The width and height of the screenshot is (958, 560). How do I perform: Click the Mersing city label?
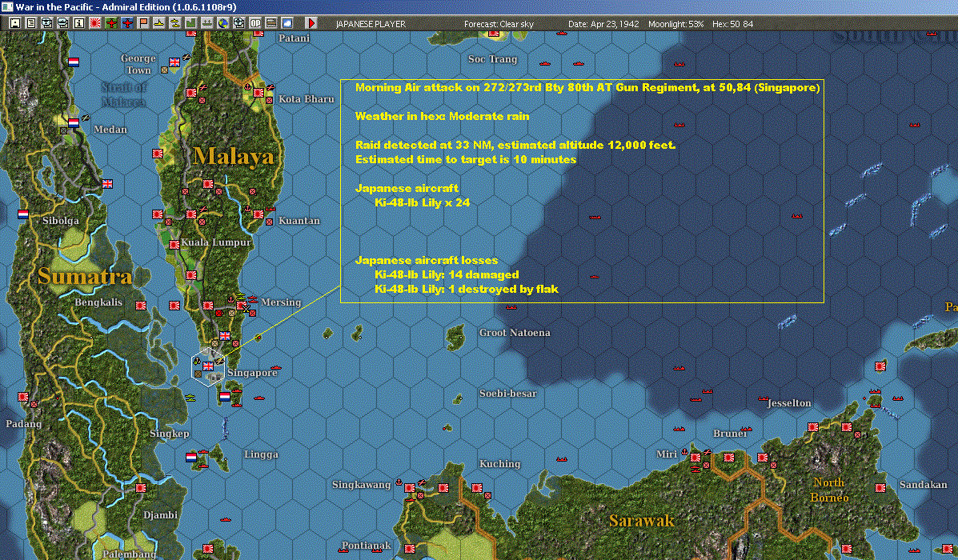point(281,302)
